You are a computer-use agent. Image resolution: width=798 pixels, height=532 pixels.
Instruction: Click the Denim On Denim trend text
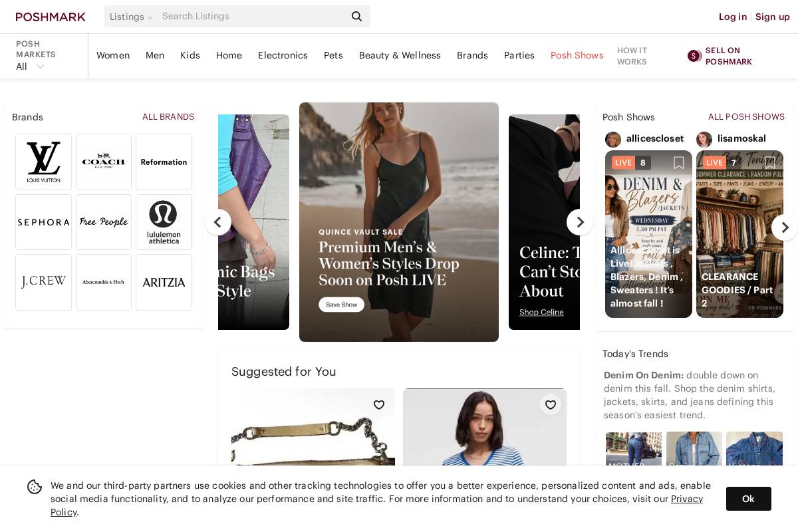point(644,375)
